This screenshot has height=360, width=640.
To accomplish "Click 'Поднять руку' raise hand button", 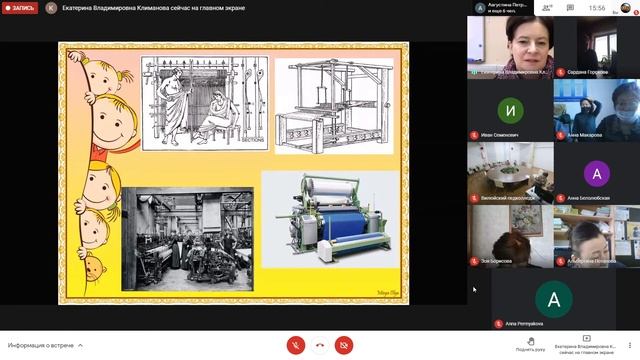I will point(531,344).
